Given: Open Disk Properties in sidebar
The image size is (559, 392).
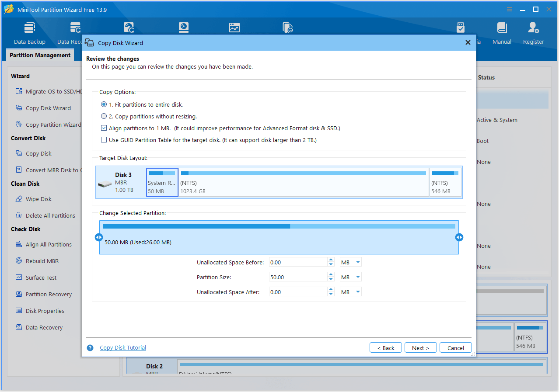Looking at the screenshot, I should [x=45, y=311].
